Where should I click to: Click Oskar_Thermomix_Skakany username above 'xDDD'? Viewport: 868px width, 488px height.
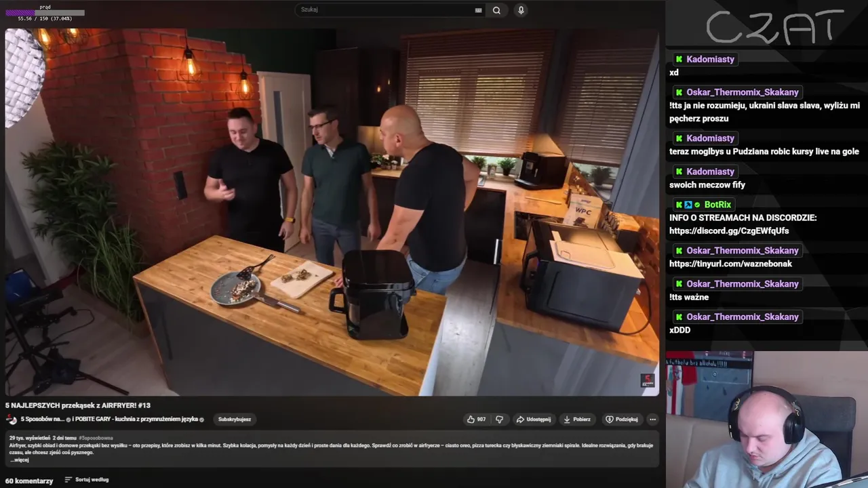tap(743, 317)
